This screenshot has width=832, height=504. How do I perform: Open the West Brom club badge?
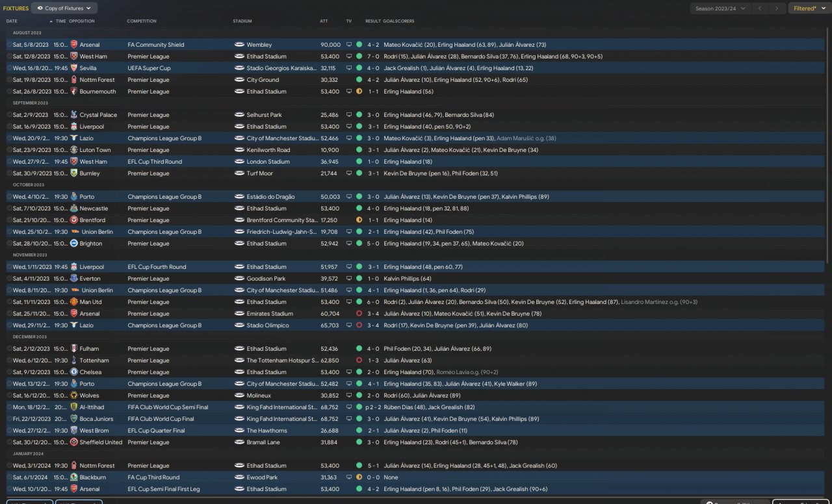74,431
